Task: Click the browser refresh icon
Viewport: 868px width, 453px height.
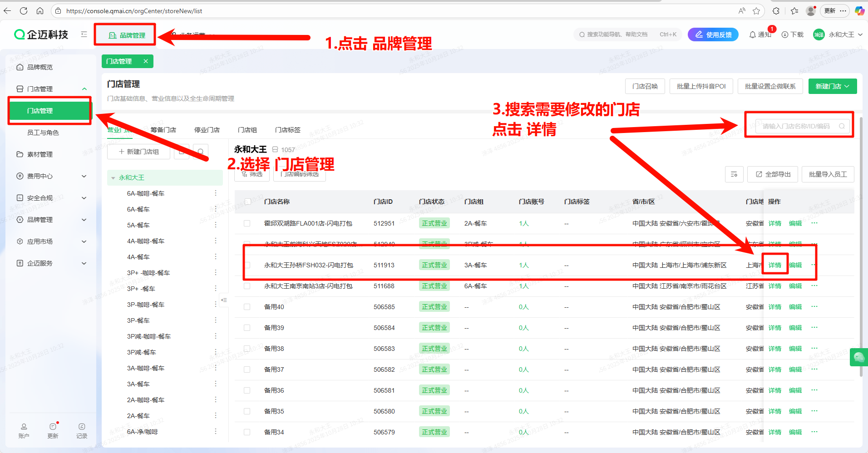Action: click(24, 11)
